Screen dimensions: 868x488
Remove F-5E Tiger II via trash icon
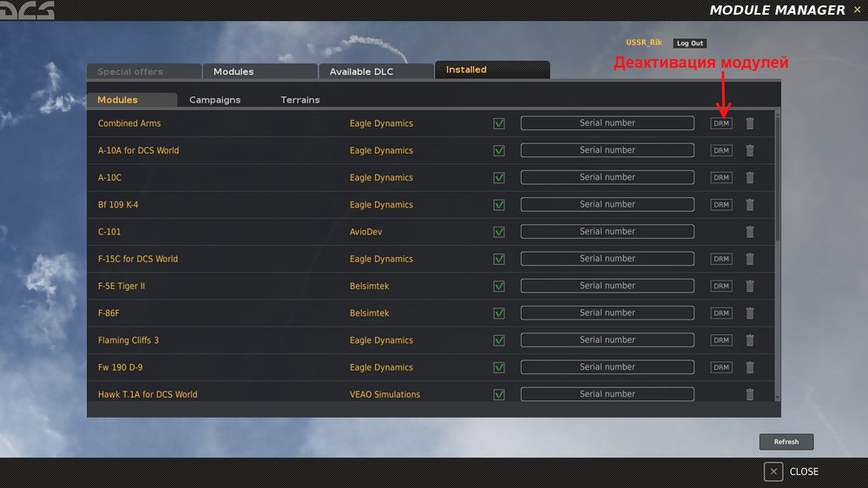pyautogui.click(x=750, y=286)
